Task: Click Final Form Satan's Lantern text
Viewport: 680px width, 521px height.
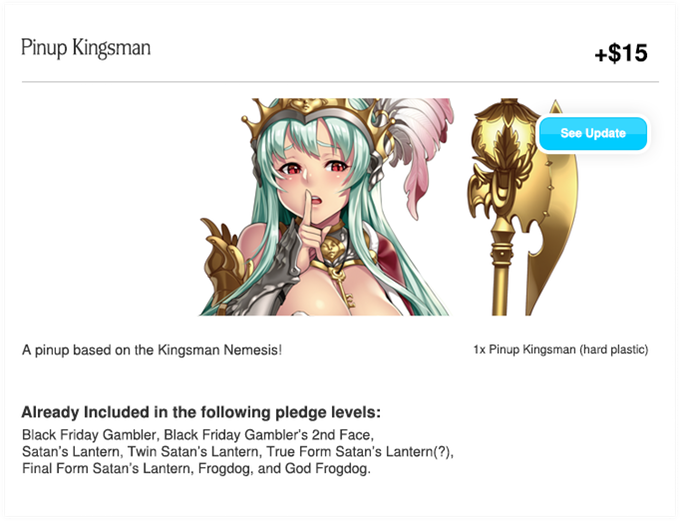Action: click(x=106, y=469)
